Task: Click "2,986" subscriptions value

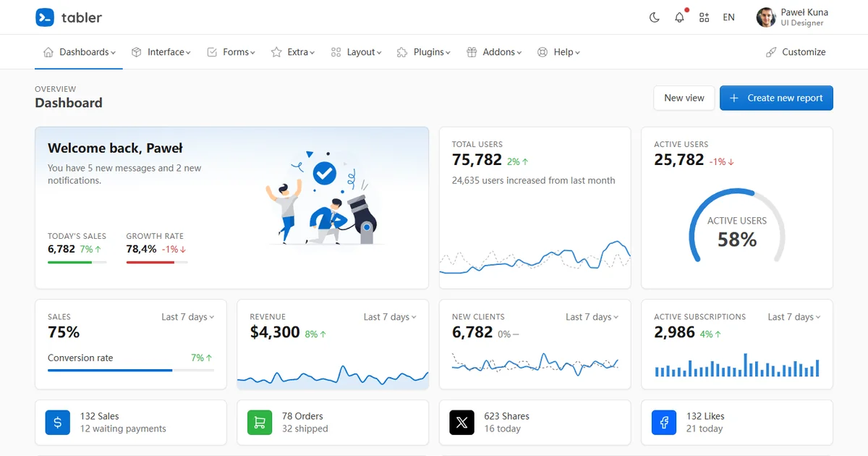Action: 675,332
